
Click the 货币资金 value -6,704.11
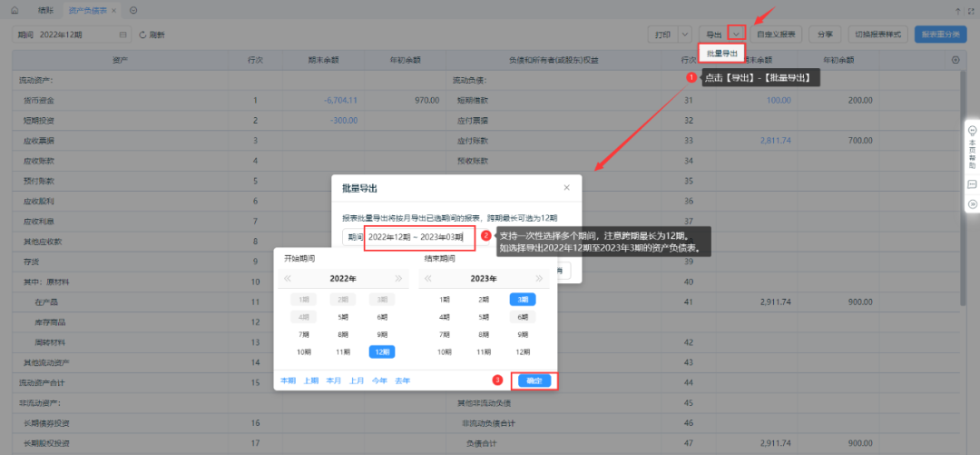(x=340, y=100)
